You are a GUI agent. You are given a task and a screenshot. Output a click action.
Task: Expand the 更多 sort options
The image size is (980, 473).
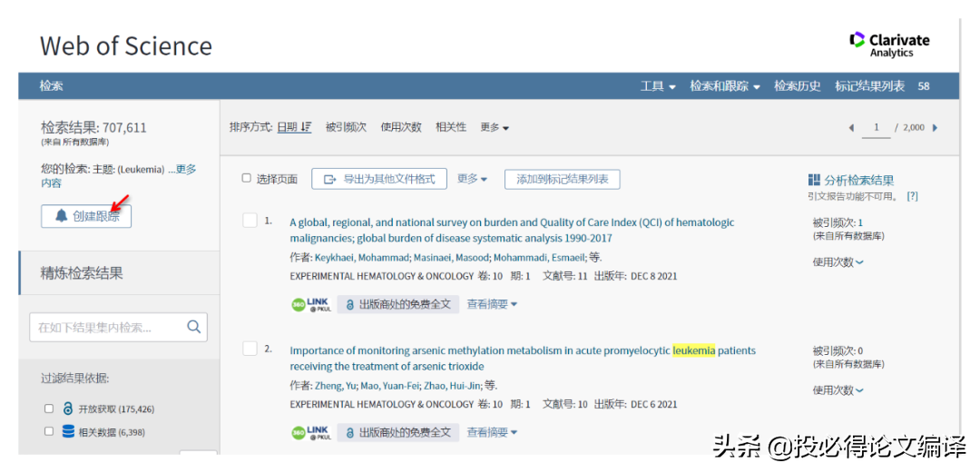click(x=495, y=127)
